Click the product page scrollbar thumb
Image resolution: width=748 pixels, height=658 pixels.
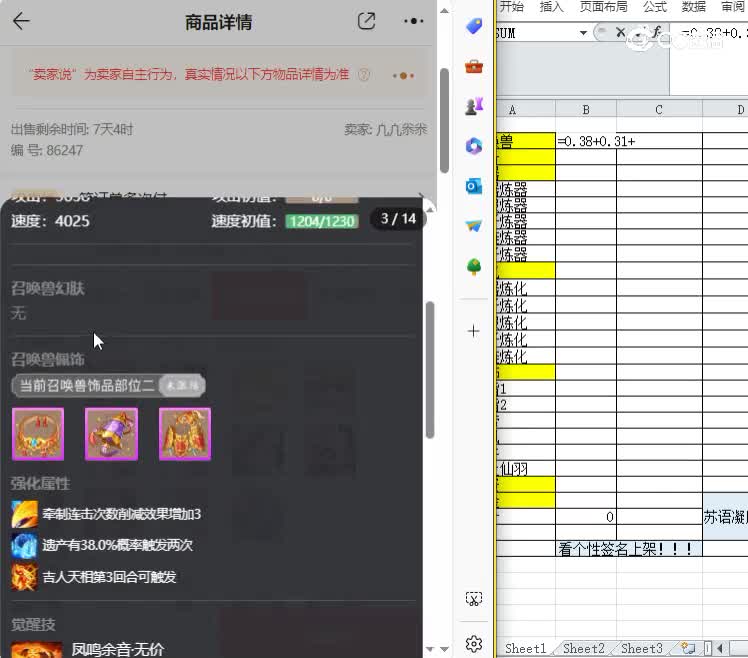pyautogui.click(x=445, y=121)
